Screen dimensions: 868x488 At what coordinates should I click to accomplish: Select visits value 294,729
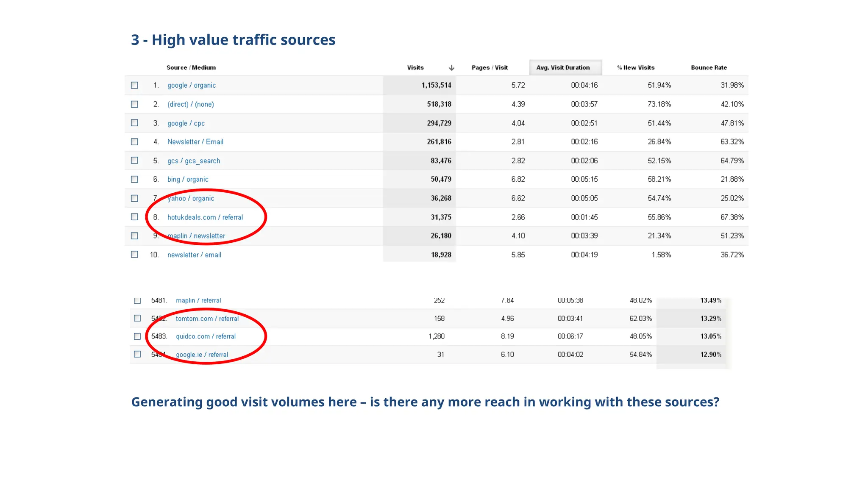[439, 123]
